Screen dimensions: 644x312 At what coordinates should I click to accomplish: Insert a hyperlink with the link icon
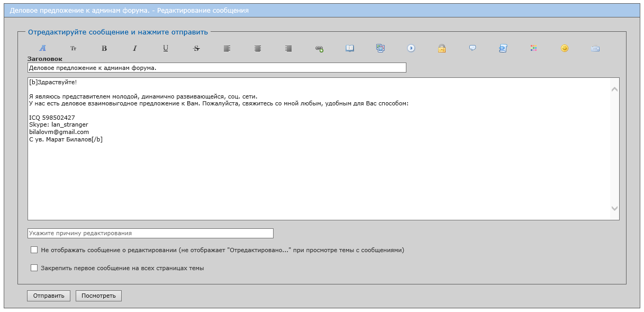tap(319, 48)
